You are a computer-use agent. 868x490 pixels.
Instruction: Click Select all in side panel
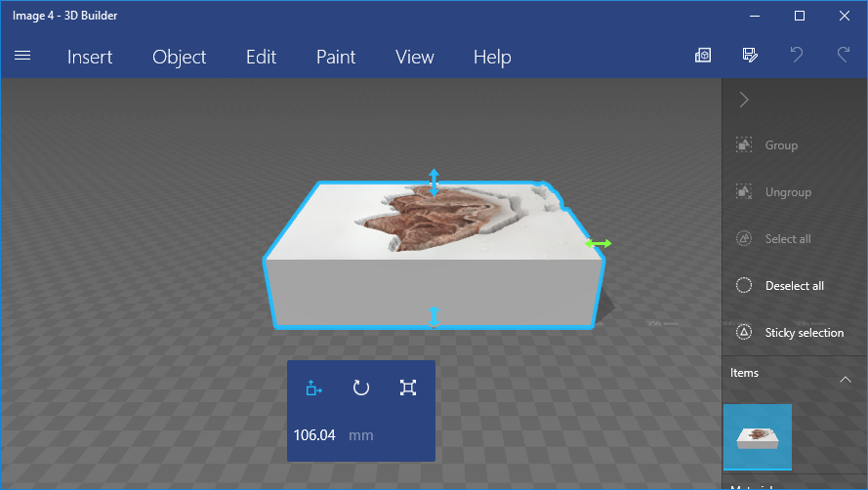(x=787, y=239)
